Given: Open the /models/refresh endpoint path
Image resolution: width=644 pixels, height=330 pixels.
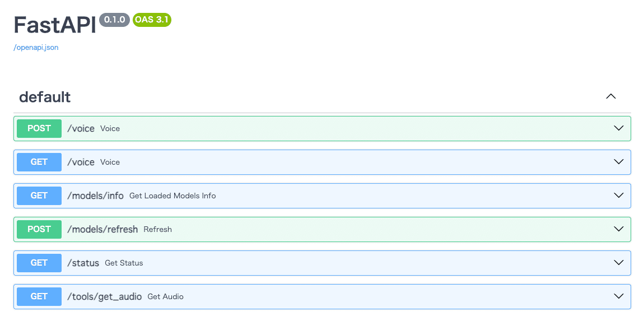Looking at the screenshot, I should (102, 230).
